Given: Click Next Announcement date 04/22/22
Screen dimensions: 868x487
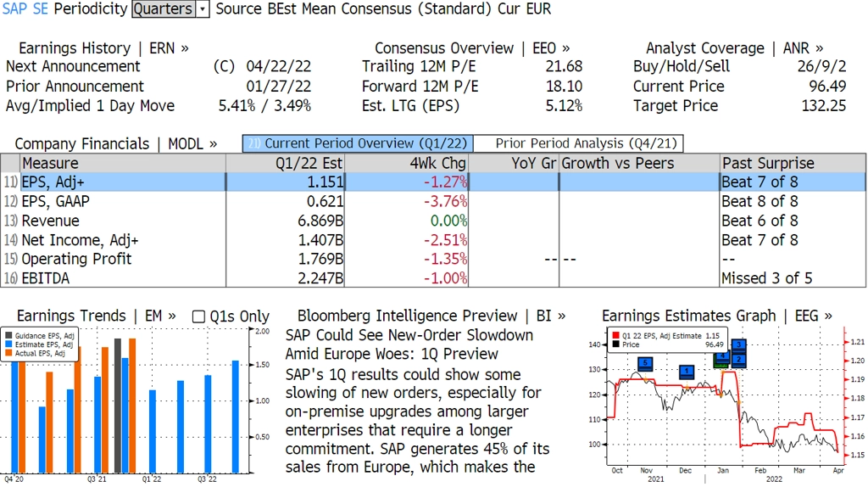Looking at the screenshot, I should pyautogui.click(x=278, y=66).
